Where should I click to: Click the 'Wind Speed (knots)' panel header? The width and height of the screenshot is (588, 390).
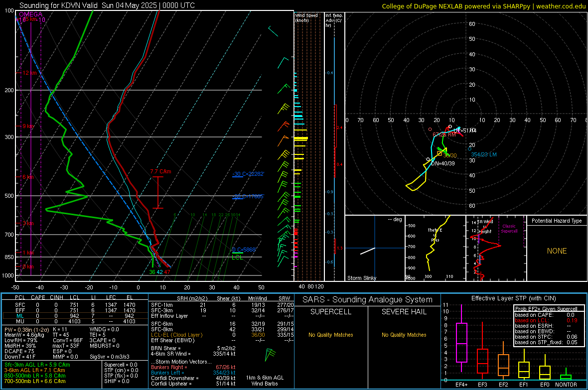[306, 17]
